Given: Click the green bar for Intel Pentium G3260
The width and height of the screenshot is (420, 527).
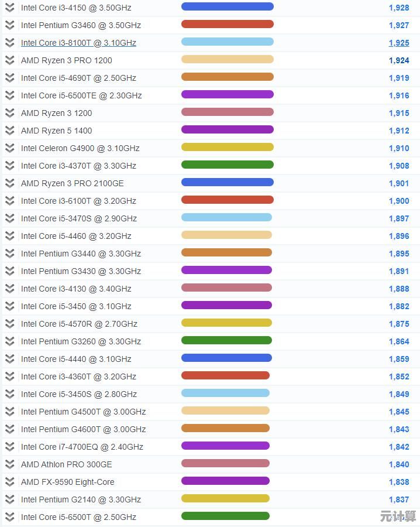Looking at the screenshot, I should coord(226,340).
